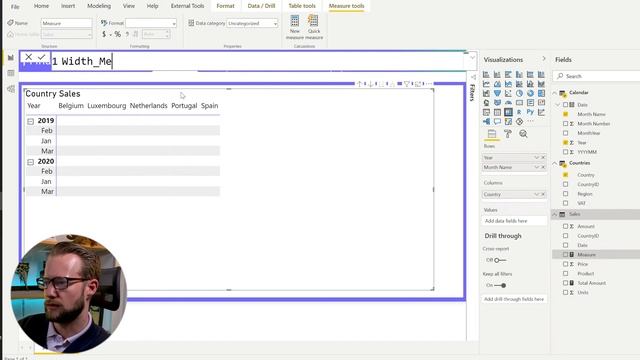The height and width of the screenshot is (360, 640).
Task: Open the File menu
Action: [15, 7]
